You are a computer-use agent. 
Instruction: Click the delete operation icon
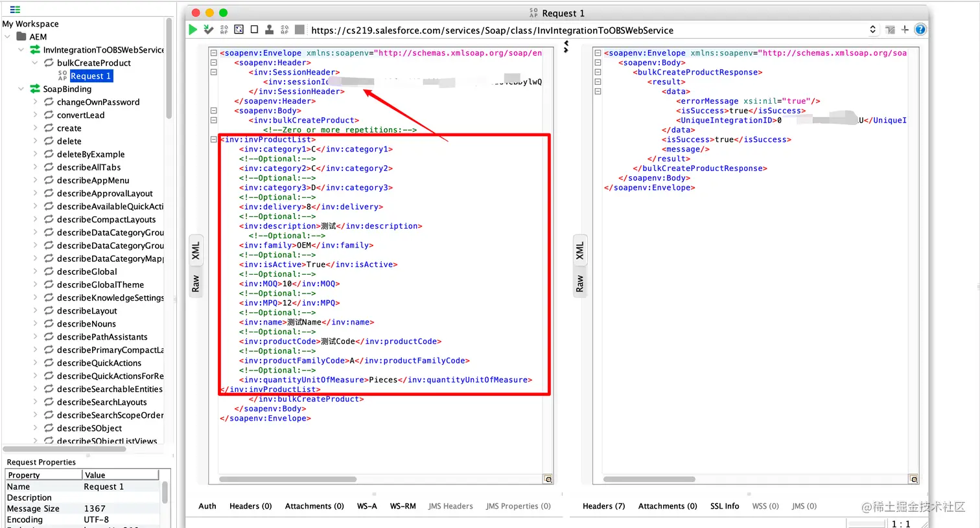(49, 141)
